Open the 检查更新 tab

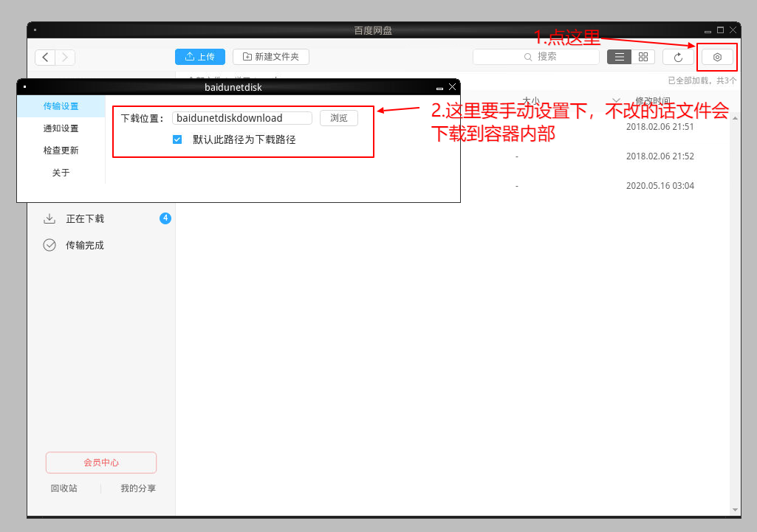point(61,151)
